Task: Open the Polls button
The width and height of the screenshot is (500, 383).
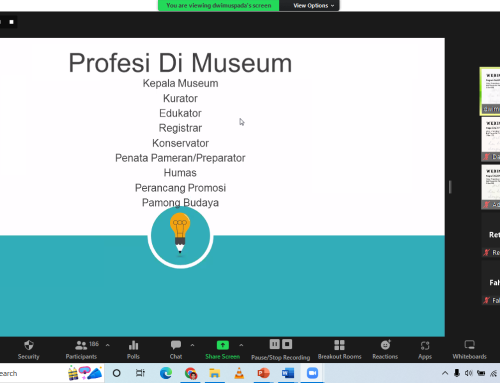Action: [133, 350]
